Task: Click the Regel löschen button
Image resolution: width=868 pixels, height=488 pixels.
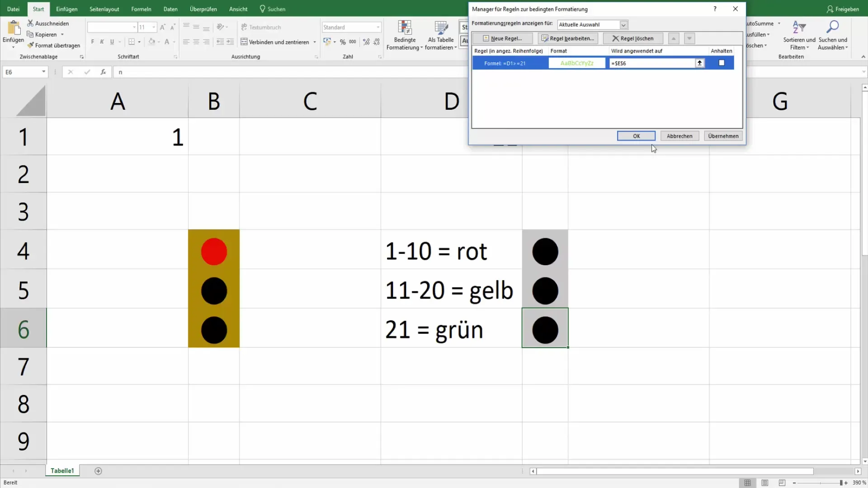Action: click(x=633, y=38)
